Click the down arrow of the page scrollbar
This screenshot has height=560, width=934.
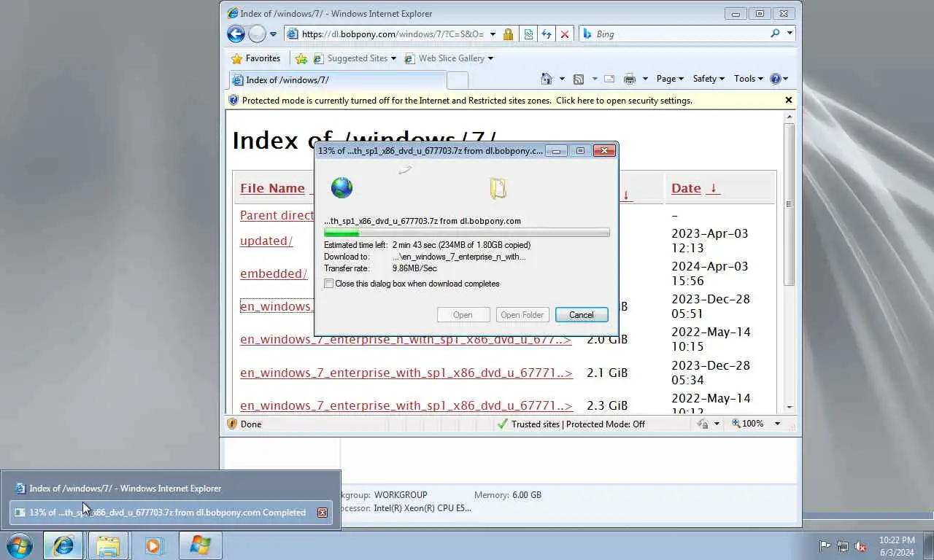click(789, 408)
